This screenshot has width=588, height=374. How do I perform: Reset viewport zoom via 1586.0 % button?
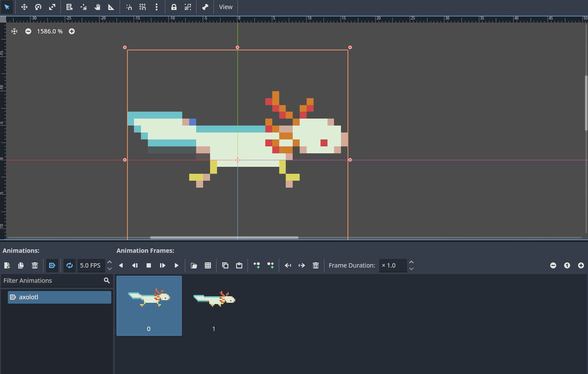pyautogui.click(x=50, y=31)
